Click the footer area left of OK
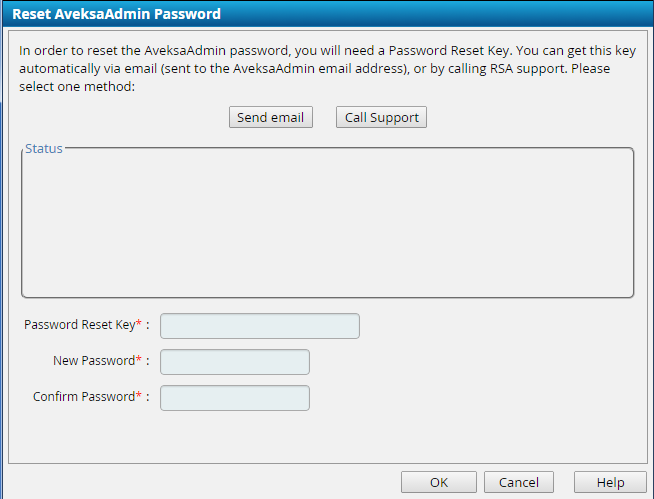 coord(200,482)
